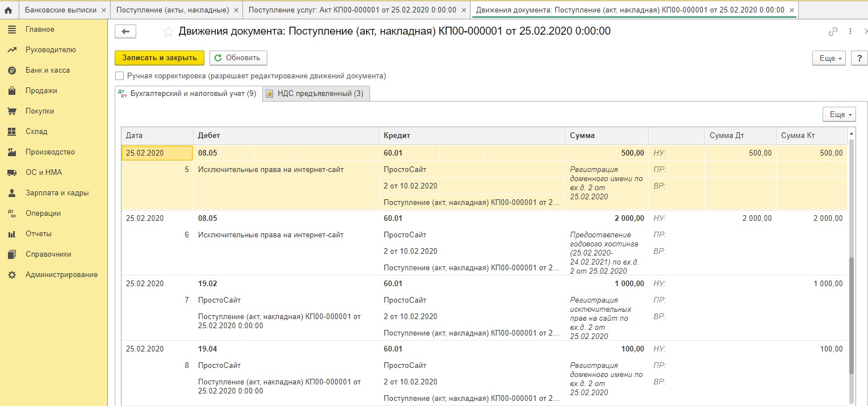Open the Производство factory icon
The image size is (868, 406).
click(x=11, y=152)
